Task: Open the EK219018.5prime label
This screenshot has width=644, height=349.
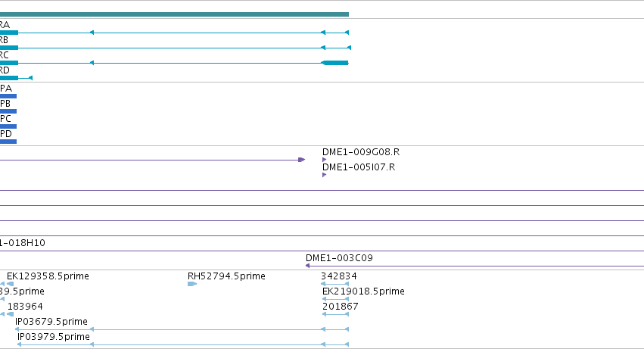Action: coord(363,291)
